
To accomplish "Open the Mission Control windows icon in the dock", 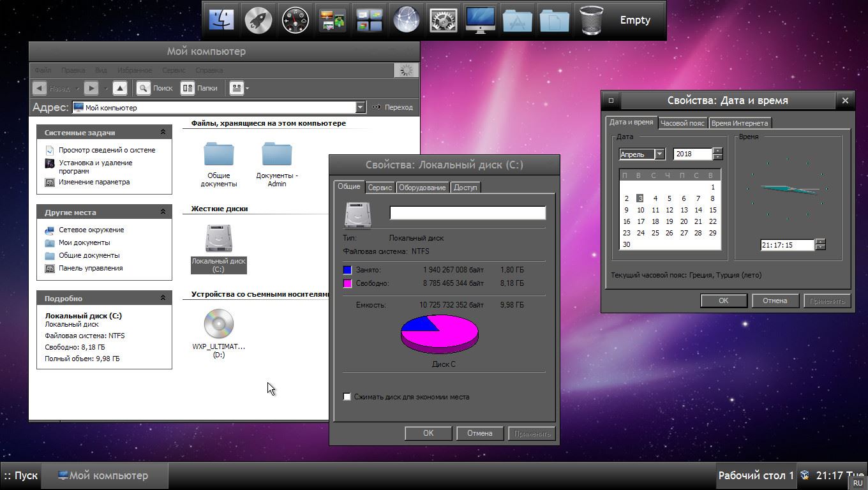I will click(370, 20).
